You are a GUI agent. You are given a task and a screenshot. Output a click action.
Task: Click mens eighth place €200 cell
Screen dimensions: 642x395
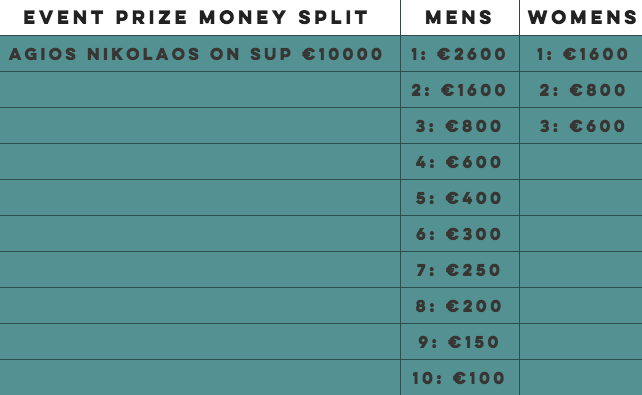coord(459,306)
